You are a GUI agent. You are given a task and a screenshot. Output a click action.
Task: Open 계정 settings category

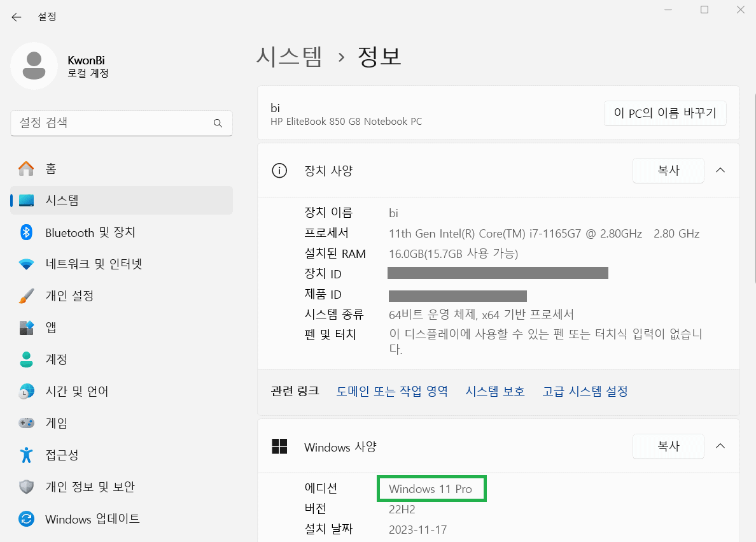[x=122, y=359]
